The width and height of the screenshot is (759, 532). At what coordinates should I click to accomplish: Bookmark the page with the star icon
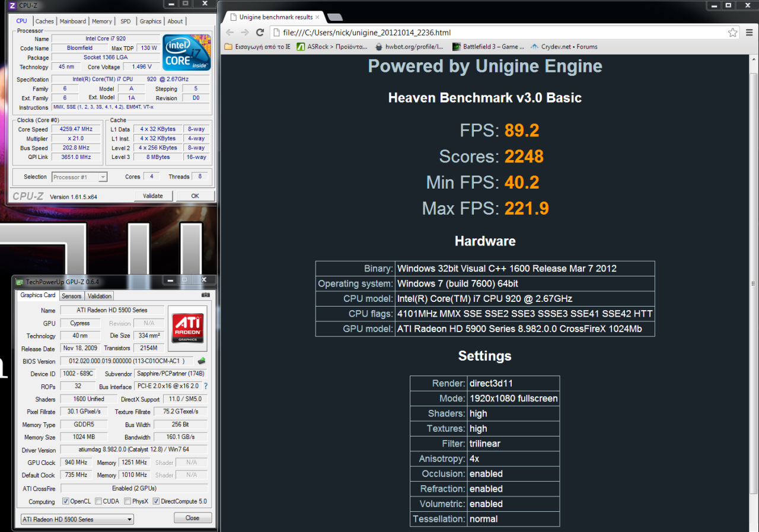tap(732, 33)
